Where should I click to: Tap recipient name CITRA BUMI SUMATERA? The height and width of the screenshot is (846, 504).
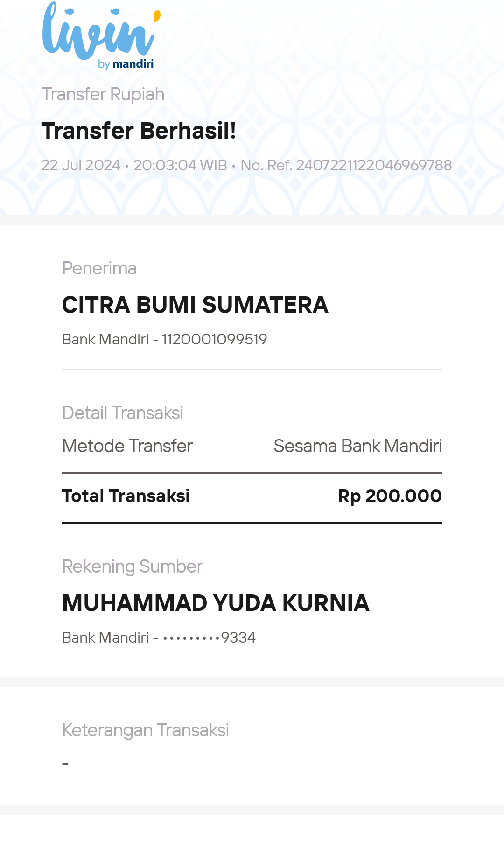(x=195, y=305)
